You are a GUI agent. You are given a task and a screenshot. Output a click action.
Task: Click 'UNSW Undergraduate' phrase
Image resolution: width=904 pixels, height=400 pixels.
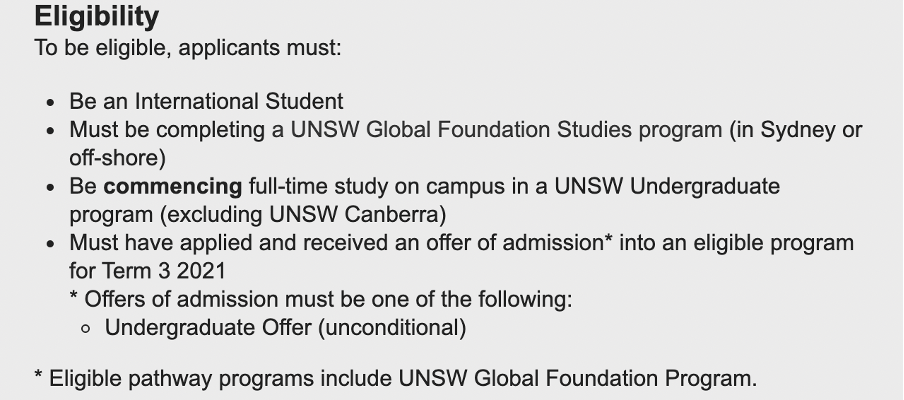tap(667, 187)
